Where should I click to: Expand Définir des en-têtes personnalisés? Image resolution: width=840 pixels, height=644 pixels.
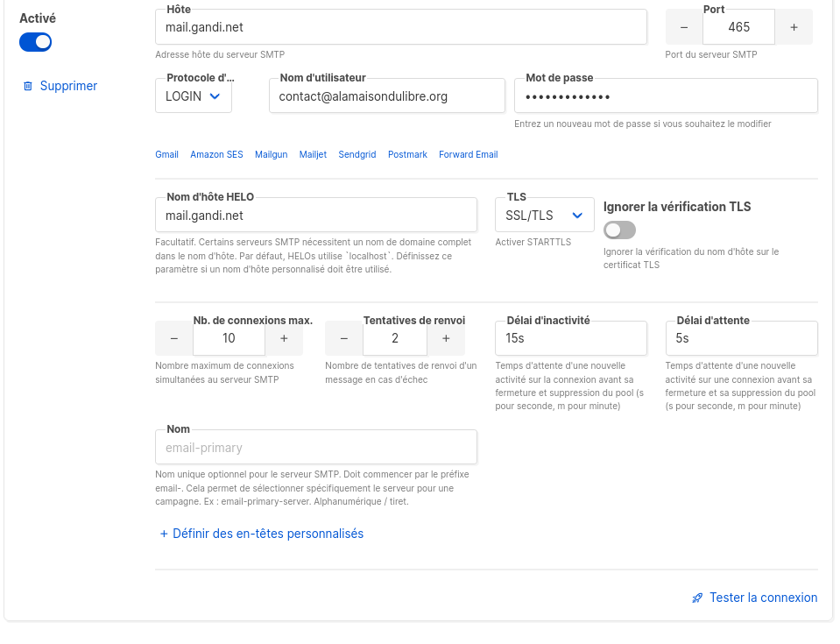(261, 534)
